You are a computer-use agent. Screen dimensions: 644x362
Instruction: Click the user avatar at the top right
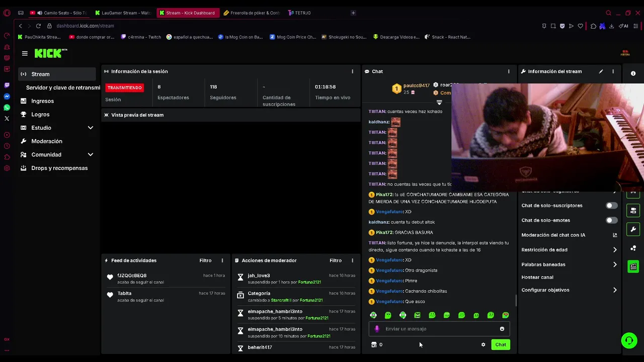coord(625,53)
